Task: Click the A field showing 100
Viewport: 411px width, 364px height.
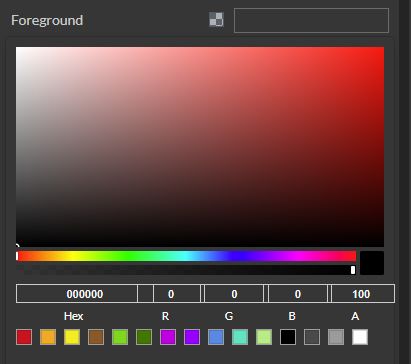Action: click(363, 294)
